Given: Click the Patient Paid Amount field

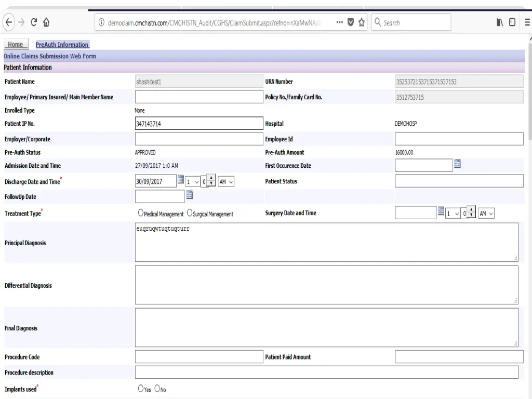Looking at the screenshot, I should [x=459, y=357].
